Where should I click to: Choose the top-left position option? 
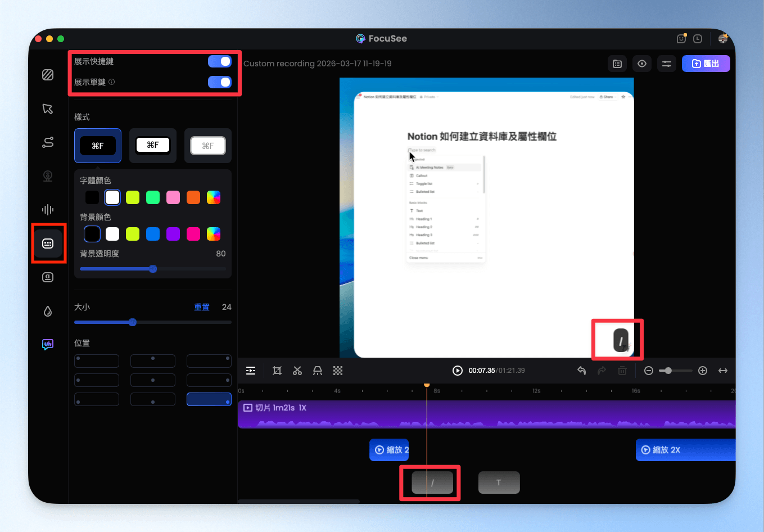coord(97,360)
